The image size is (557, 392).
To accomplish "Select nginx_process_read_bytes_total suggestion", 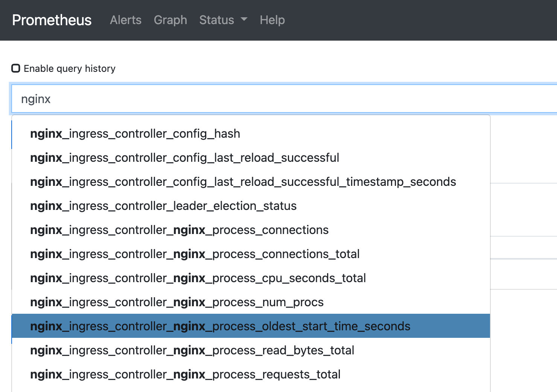I will tap(192, 351).
